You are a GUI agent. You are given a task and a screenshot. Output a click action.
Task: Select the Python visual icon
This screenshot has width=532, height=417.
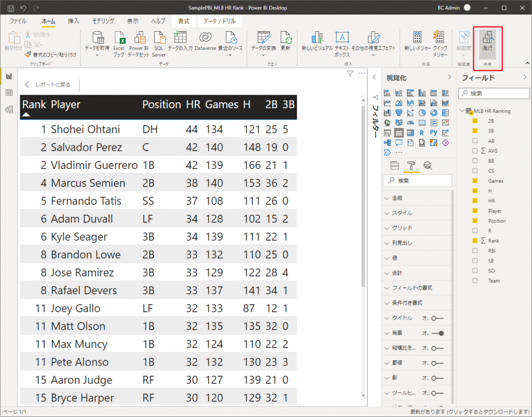coord(434,133)
